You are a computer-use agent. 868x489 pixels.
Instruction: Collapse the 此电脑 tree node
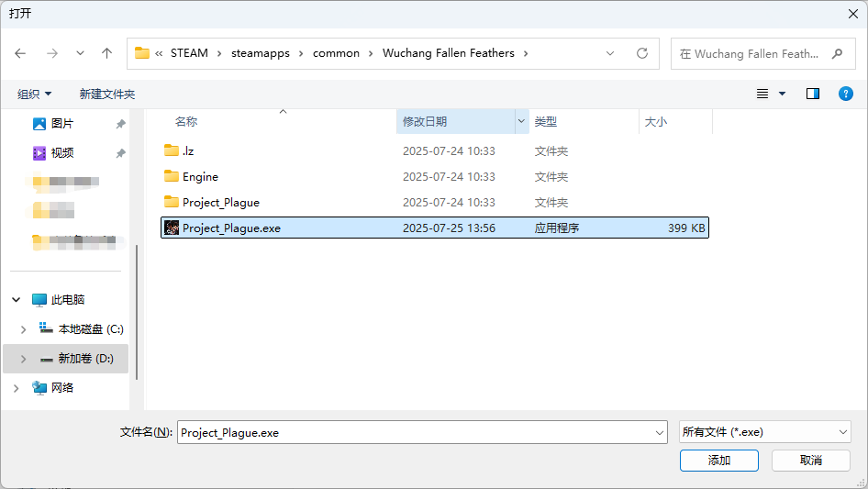pyautogui.click(x=17, y=300)
